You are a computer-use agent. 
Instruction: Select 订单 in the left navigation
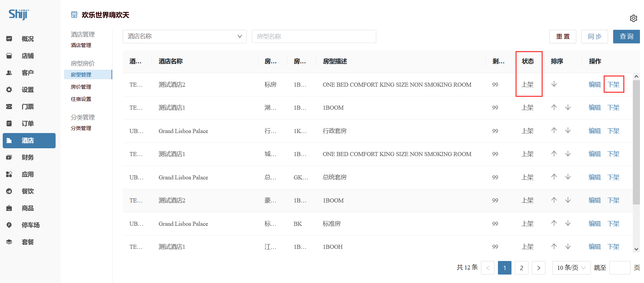(x=27, y=124)
